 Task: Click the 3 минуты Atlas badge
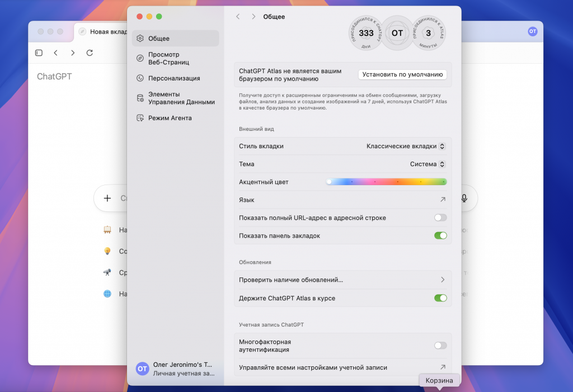(x=428, y=33)
